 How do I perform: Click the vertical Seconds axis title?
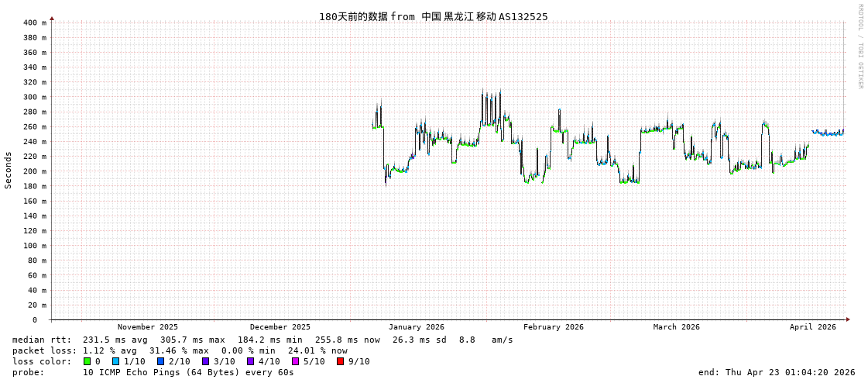[x=9, y=170]
